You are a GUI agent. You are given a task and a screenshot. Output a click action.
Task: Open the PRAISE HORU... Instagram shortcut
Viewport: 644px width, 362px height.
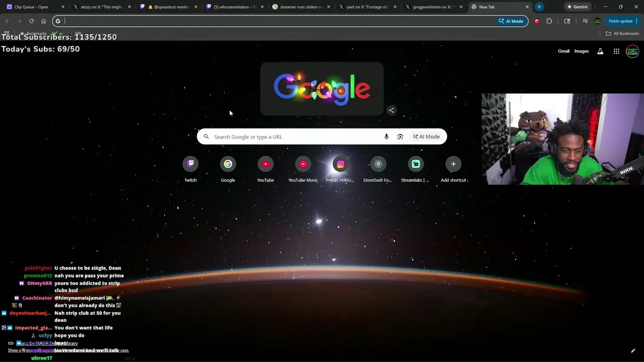(340, 170)
